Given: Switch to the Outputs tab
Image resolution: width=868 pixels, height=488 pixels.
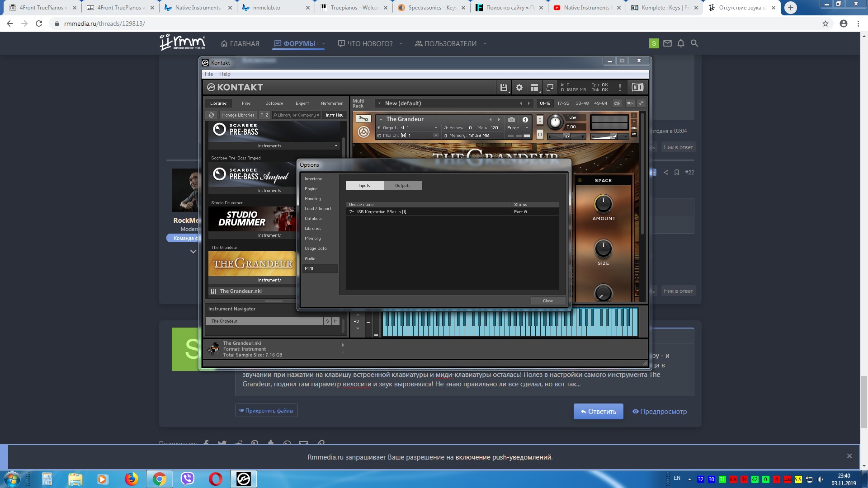Looking at the screenshot, I should pyautogui.click(x=402, y=186).
